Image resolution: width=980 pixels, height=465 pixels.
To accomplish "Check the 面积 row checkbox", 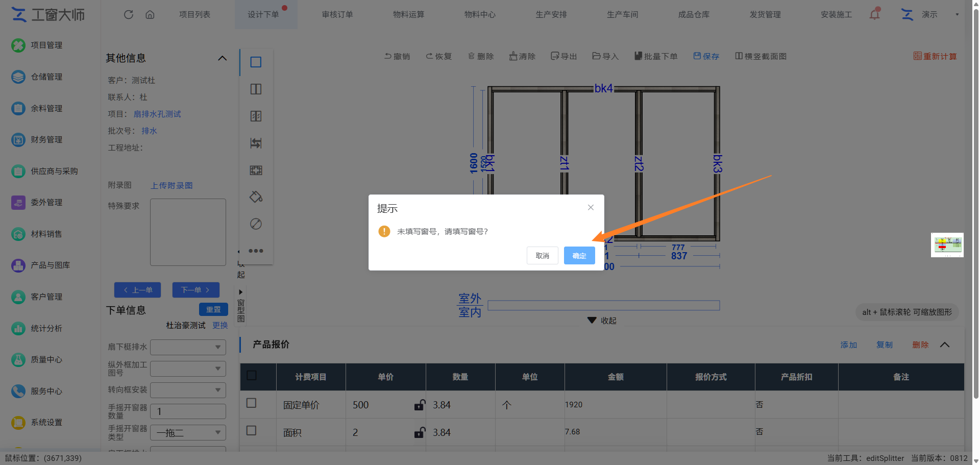I will tap(252, 431).
